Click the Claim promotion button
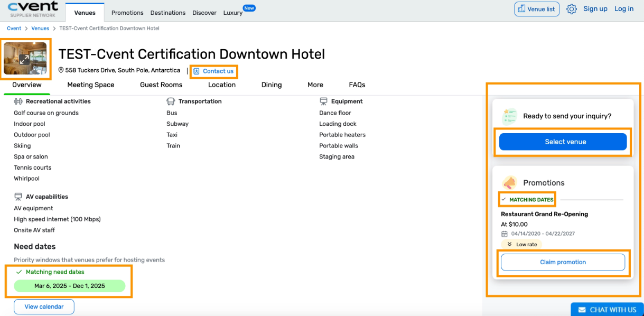 point(563,262)
